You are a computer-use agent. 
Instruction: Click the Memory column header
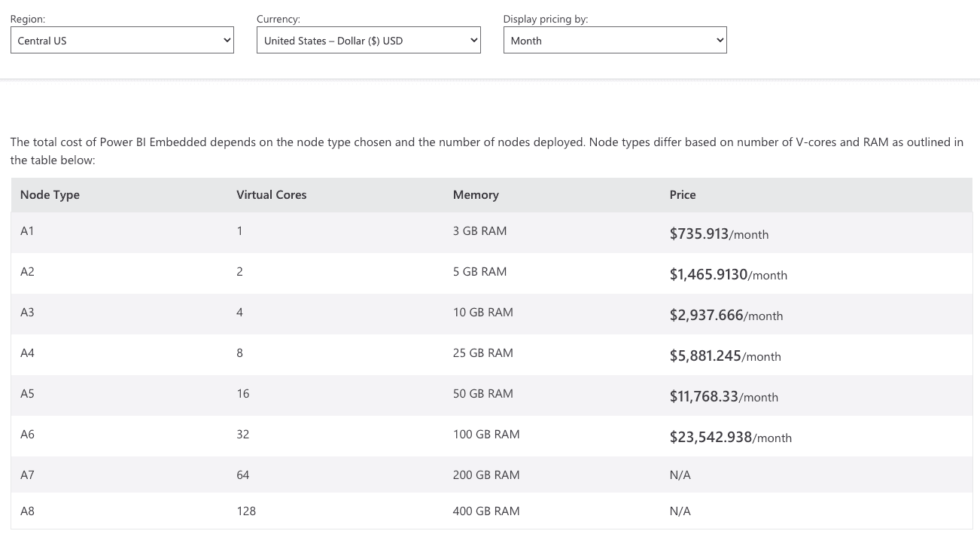[476, 194]
